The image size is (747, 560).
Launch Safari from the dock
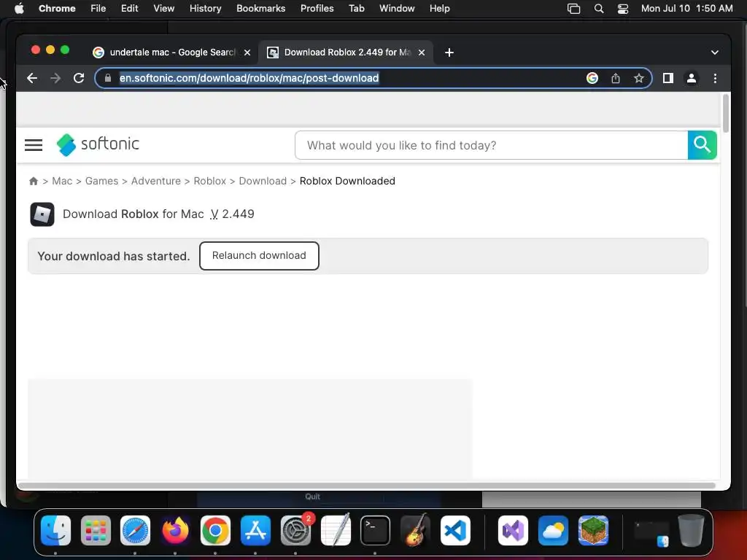pos(135,530)
